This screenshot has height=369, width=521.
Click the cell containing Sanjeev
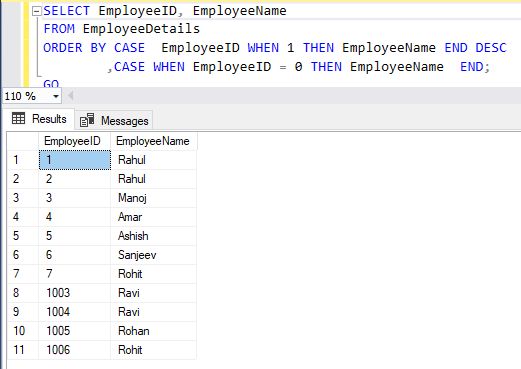[154, 255]
